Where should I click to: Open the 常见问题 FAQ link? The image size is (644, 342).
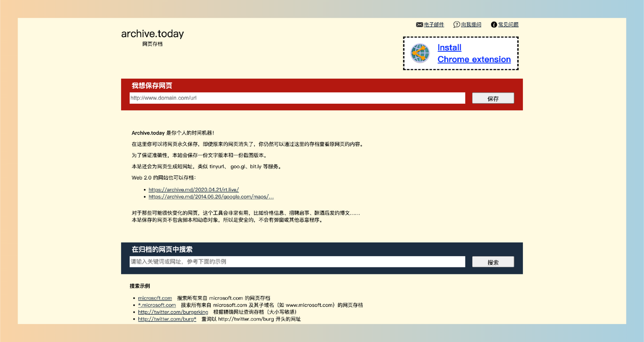click(x=508, y=25)
